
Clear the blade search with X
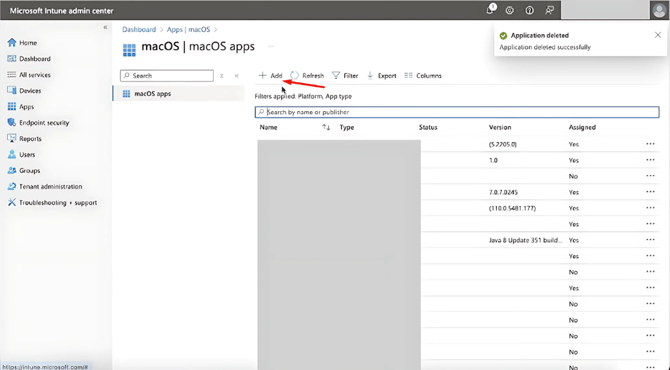[221, 76]
